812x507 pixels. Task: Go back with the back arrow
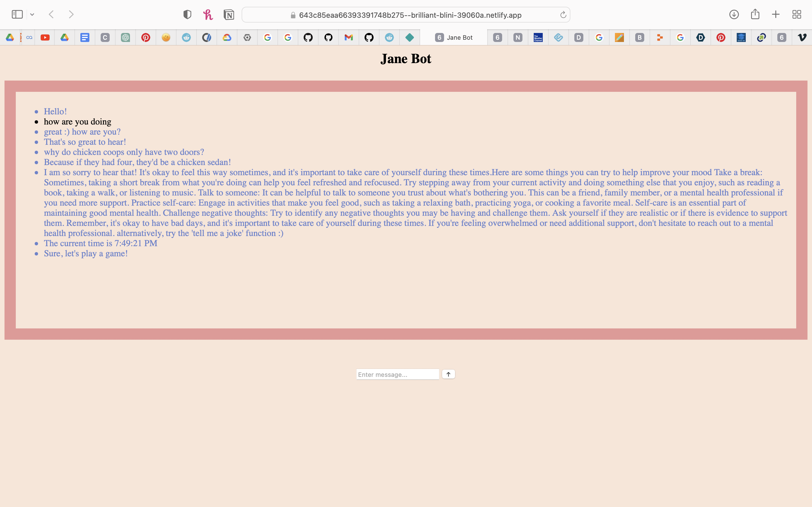tap(51, 14)
